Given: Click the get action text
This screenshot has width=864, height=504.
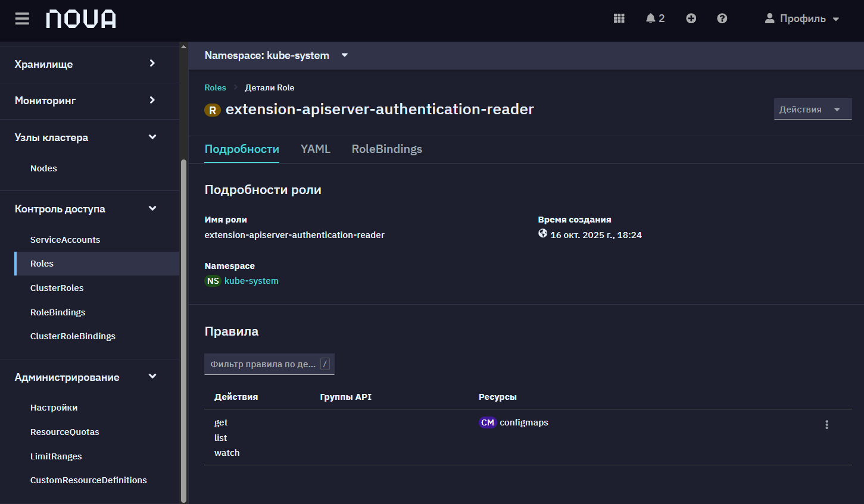Looking at the screenshot, I should (x=221, y=422).
